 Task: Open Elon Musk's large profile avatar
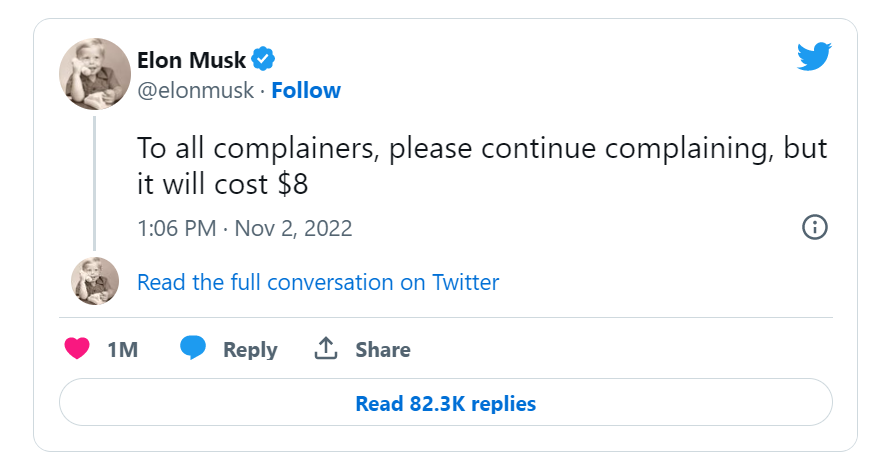[x=95, y=74]
